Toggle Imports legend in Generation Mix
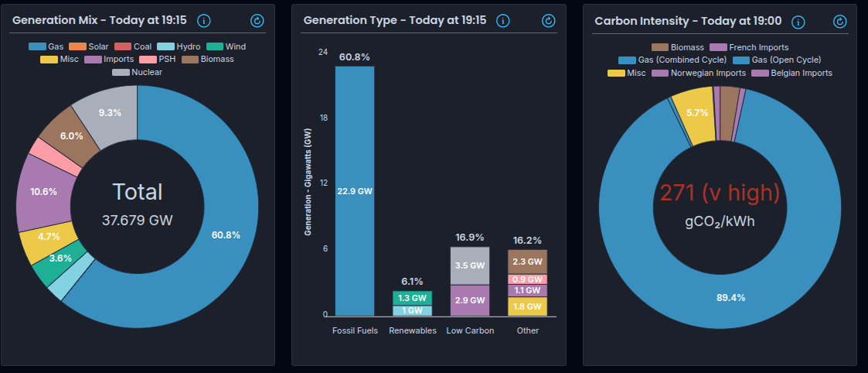Image resolution: width=868 pixels, height=373 pixels. 109,59
